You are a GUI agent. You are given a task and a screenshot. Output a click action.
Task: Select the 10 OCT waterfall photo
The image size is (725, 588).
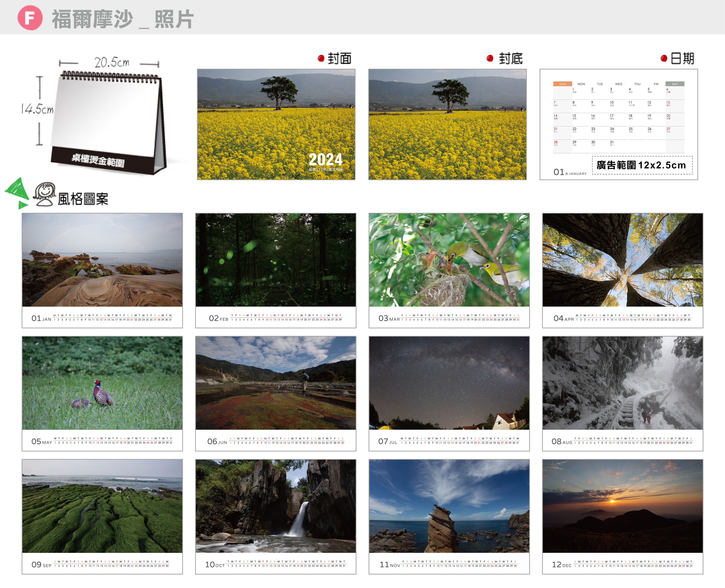pos(276,506)
